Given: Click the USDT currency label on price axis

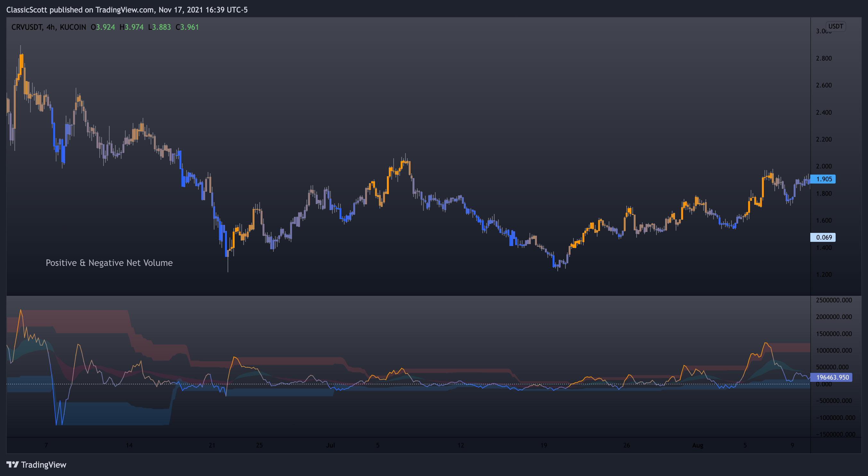Looking at the screenshot, I should coord(835,26).
